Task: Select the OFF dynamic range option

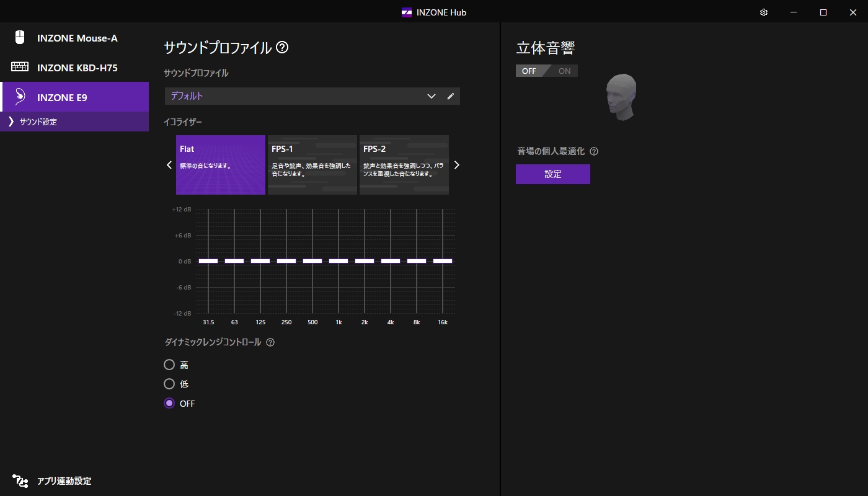Action: pyautogui.click(x=169, y=403)
